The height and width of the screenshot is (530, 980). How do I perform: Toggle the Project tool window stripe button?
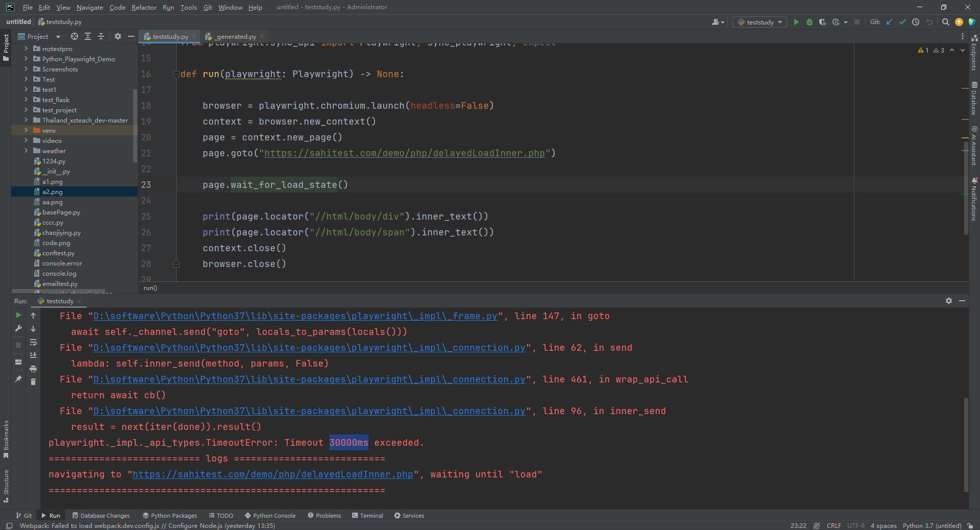click(6, 47)
